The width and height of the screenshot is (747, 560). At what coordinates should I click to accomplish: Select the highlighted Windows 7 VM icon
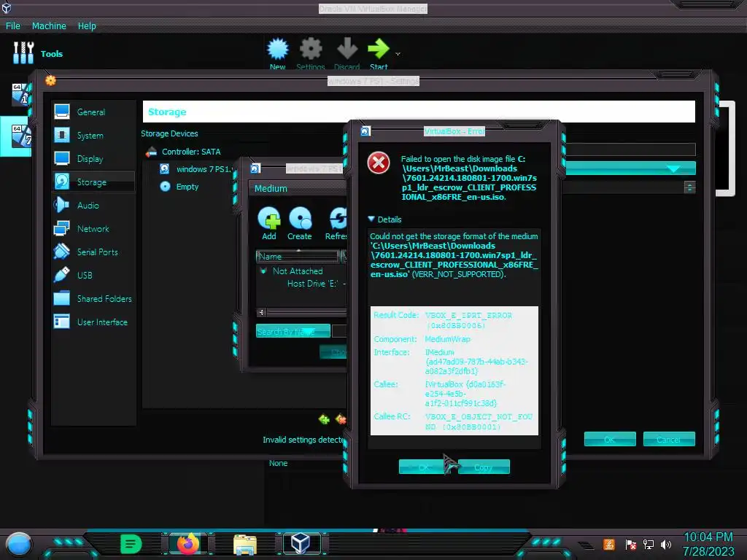(21, 136)
